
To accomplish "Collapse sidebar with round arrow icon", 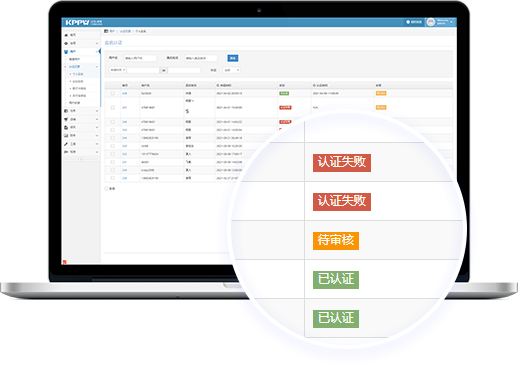I will click(81, 159).
